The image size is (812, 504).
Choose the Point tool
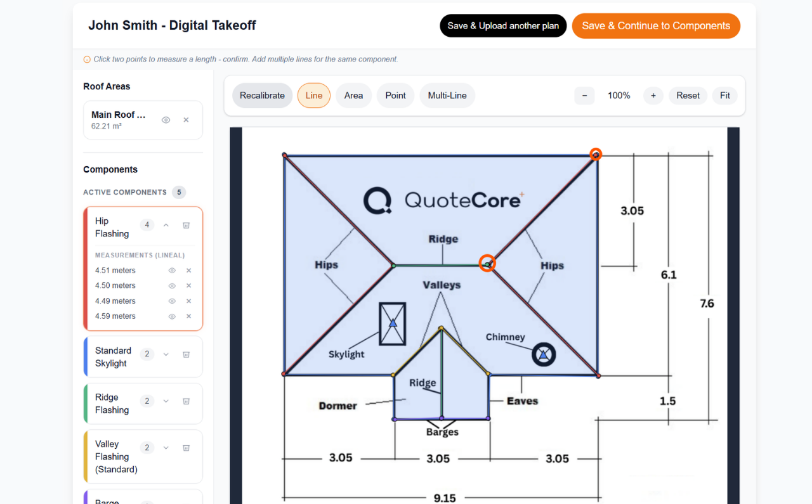pyautogui.click(x=395, y=96)
